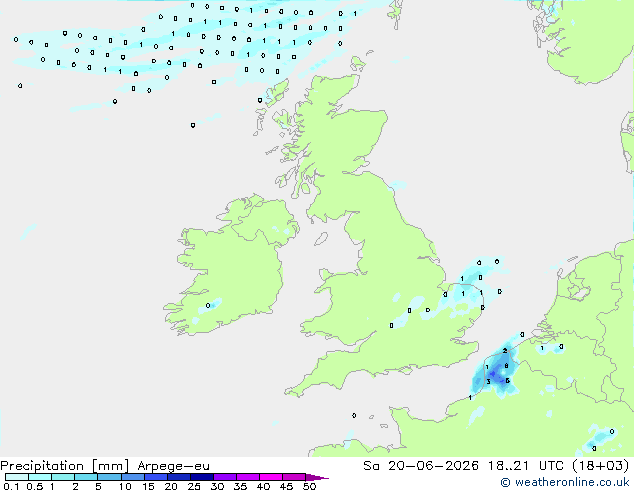The image size is (634, 490).
Task: Click the 1–2 mm legend color segment
Action: click(x=63, y=477)
